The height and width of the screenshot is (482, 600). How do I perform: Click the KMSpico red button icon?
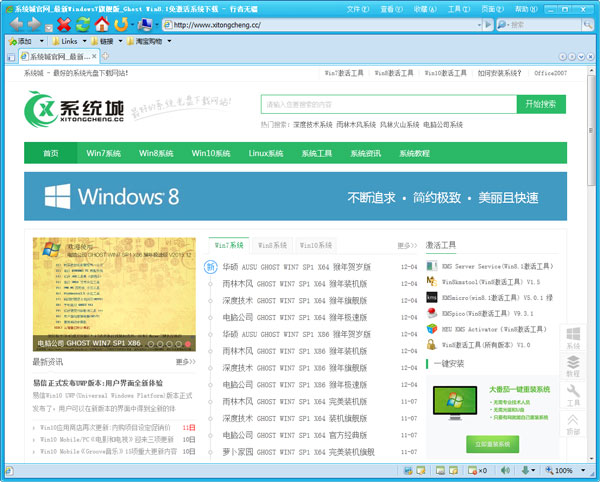(432, 313)
